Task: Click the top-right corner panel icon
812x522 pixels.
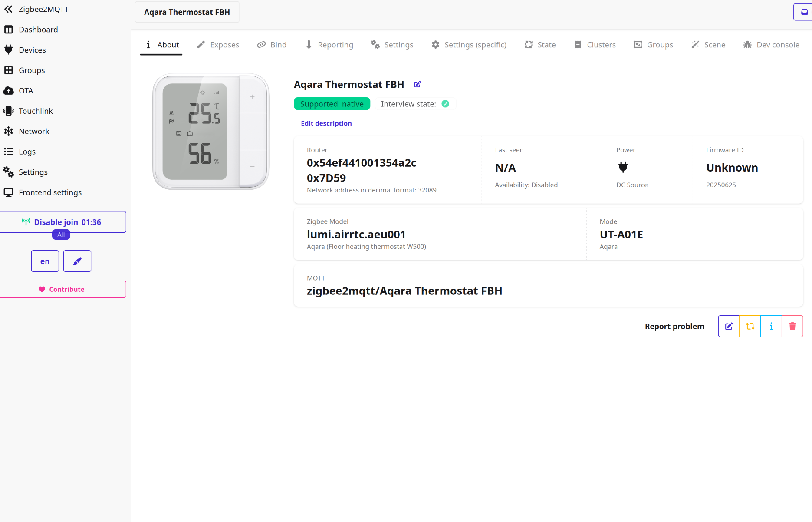Action: pos(804,12)
